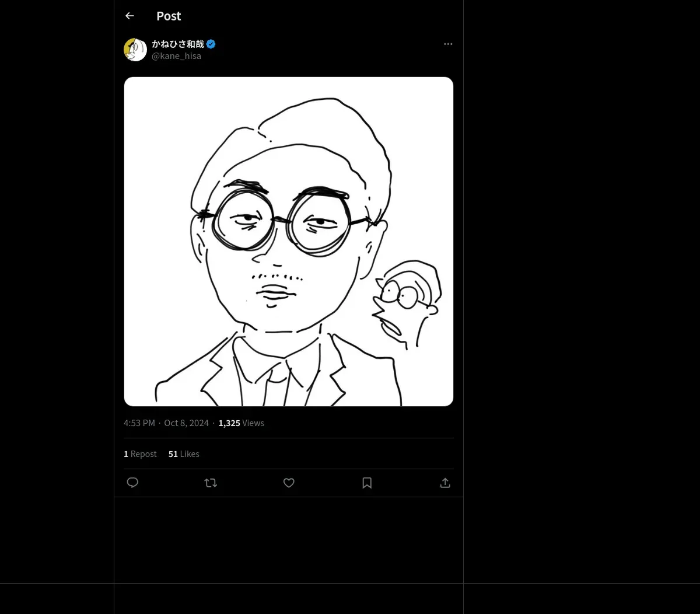This screenshot has width=700, height=614.
Task: Click the share post icon
Action: point(445,483)
